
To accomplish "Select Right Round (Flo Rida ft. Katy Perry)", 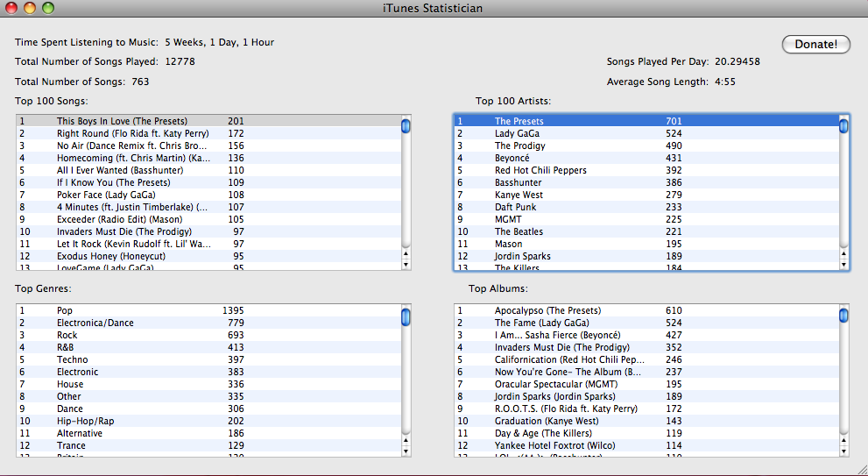I will [208, 133].
